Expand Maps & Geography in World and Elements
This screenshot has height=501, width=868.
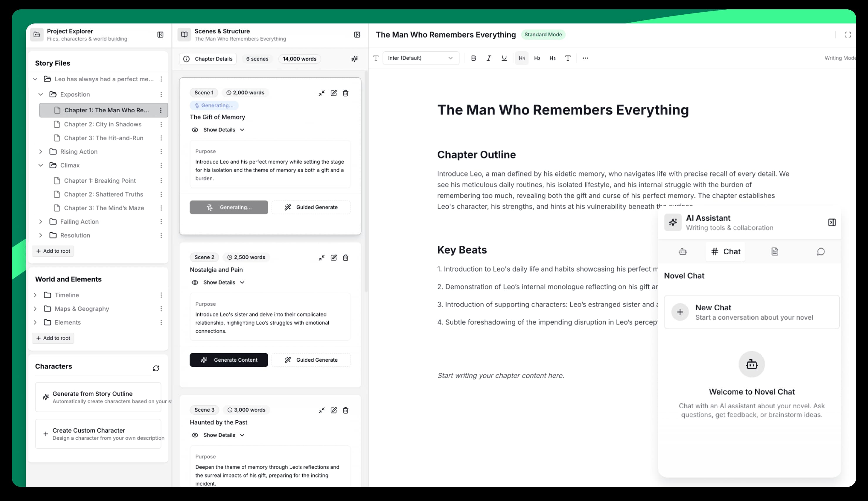[35, 309]
